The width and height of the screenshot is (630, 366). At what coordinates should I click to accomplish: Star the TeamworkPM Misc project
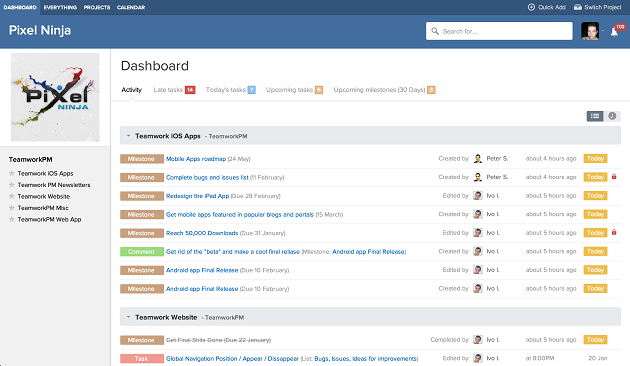[12, 208]
